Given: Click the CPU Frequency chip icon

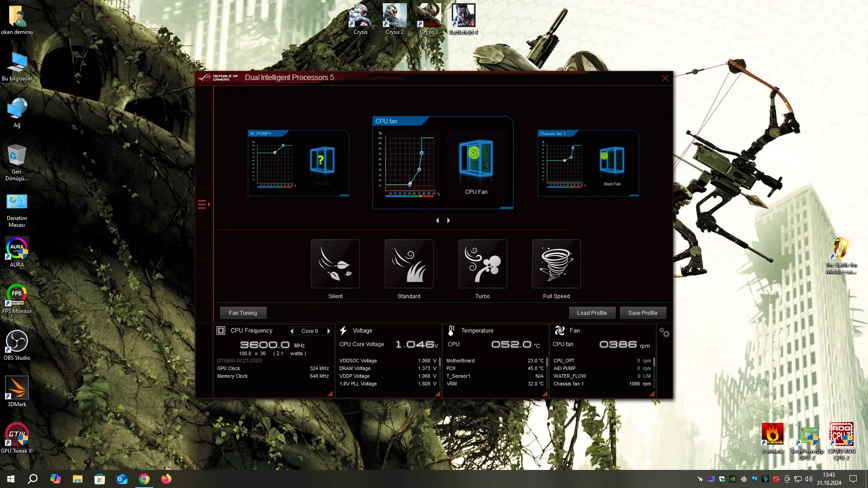Looking at the screenshot, I should [x=221, y=331].
